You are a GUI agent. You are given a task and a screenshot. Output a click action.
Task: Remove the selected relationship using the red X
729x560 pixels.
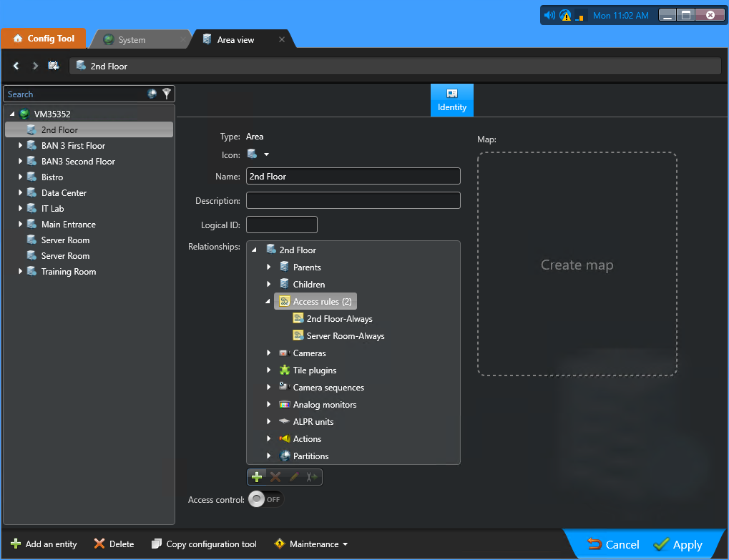pos(275,476)
